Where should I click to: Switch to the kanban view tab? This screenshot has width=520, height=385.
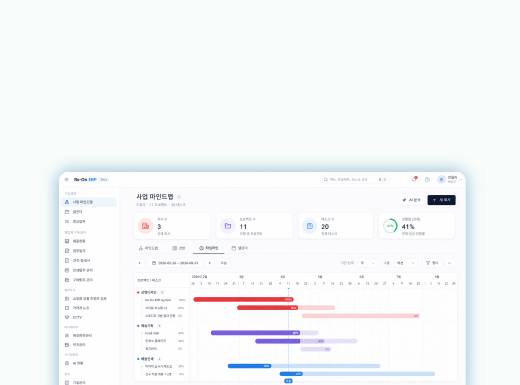(178, 248)
